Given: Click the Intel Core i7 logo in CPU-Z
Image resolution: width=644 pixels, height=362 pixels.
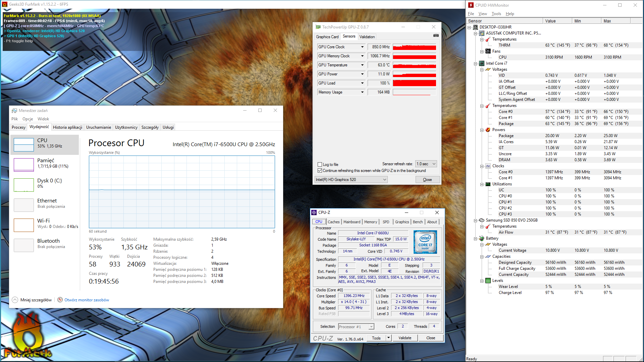Looking at the screenshot, I should coord(425,242).
